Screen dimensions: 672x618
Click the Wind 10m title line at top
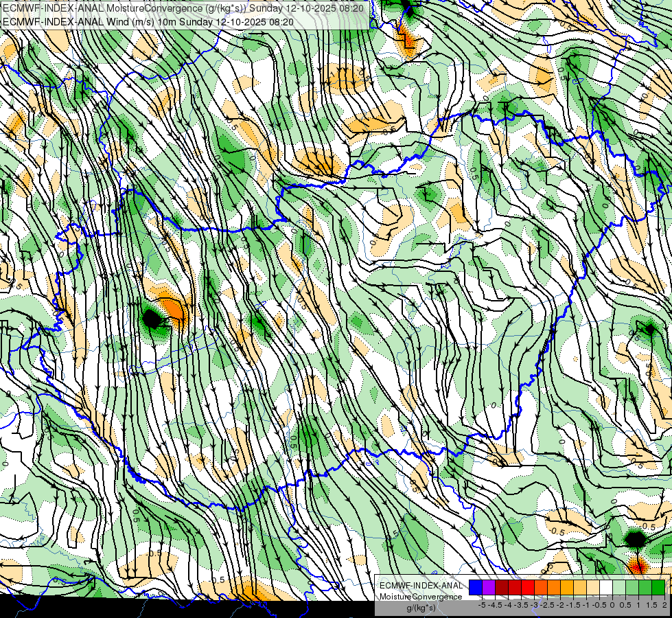pos(148,21)
